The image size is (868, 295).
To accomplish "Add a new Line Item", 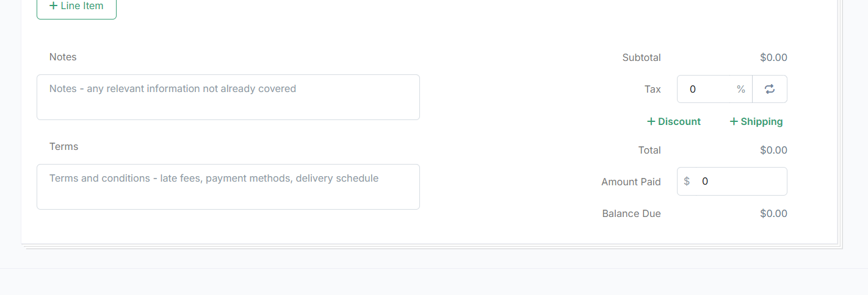I will coord(76,7).
